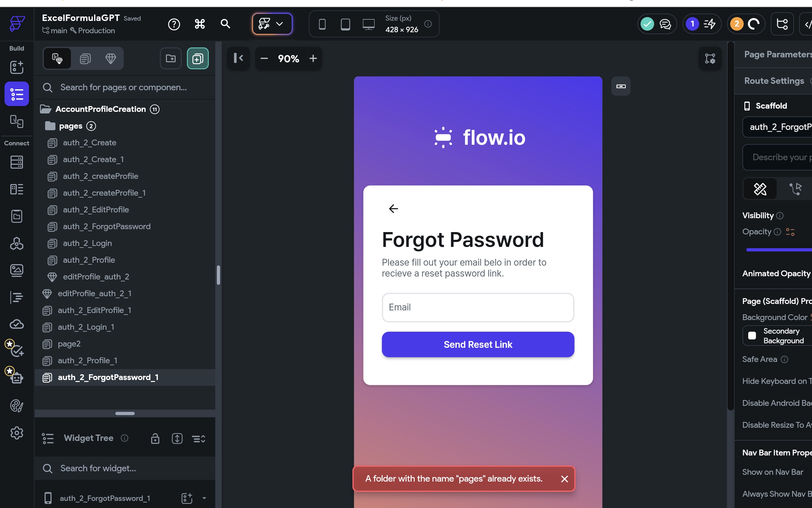Click the FlutterFlow logo icon
The image size is (812, 508).
17,24
